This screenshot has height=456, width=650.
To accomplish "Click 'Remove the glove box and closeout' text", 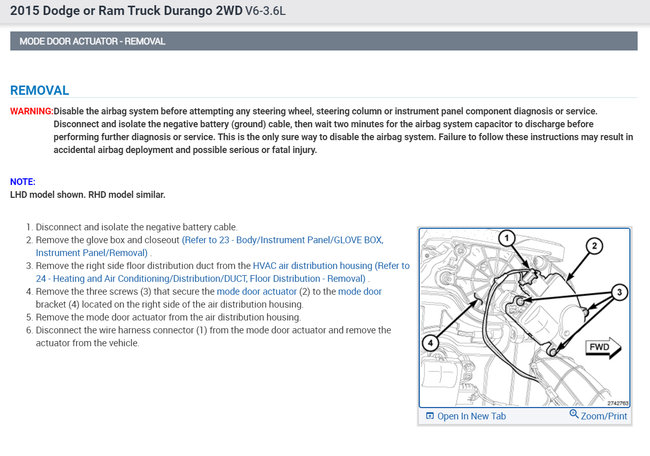I will [107, 240].
